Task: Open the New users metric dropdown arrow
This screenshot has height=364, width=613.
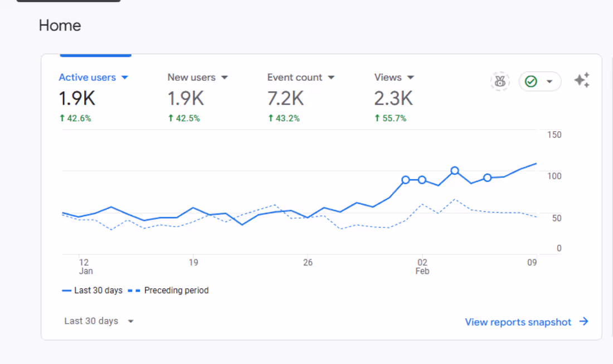Action: (x=225, y=77)
